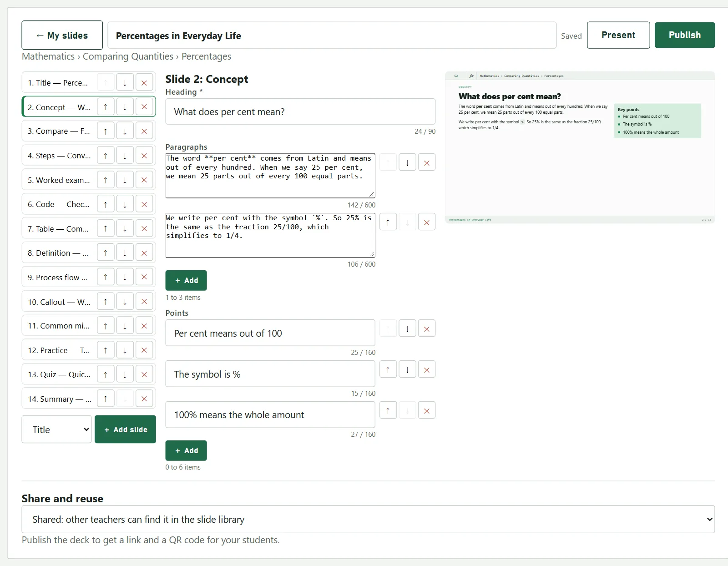Open slide 14 Summary in list

point(59,399)
